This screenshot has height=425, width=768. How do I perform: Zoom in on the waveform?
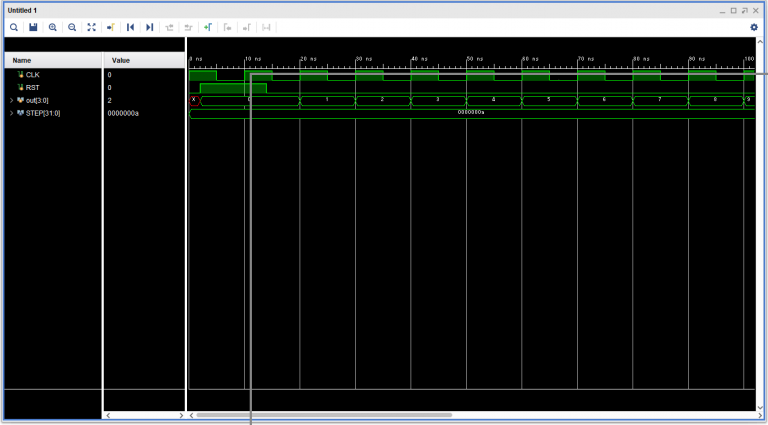pos(53,27)
